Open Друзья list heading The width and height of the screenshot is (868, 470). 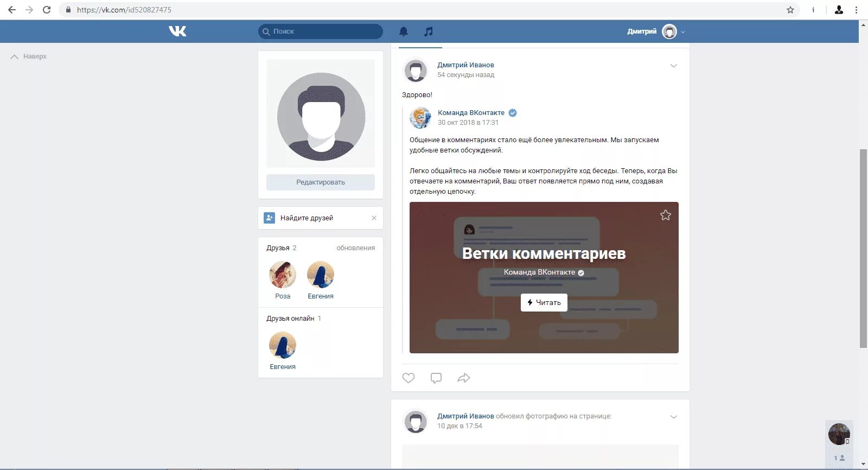pos(278,248)
